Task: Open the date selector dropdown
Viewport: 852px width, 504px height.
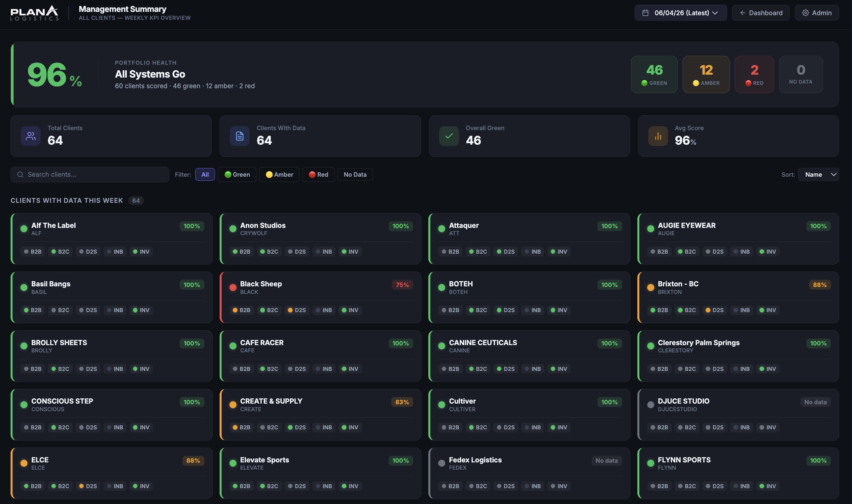Action: click(681, 13)
